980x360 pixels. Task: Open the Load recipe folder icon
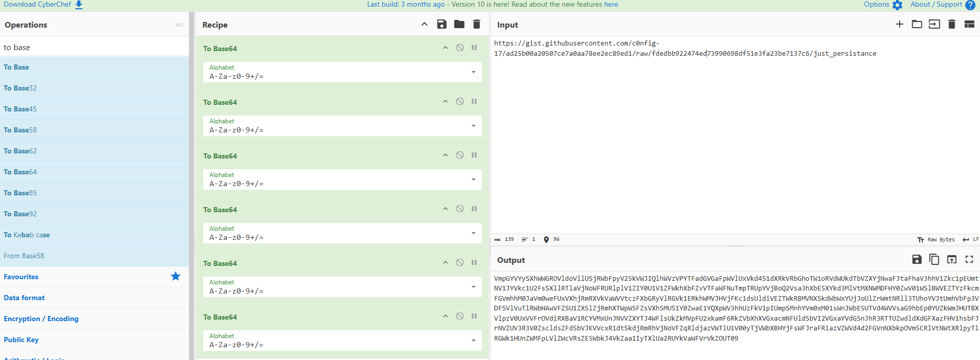pyautogui.click(x=459, y=24)
